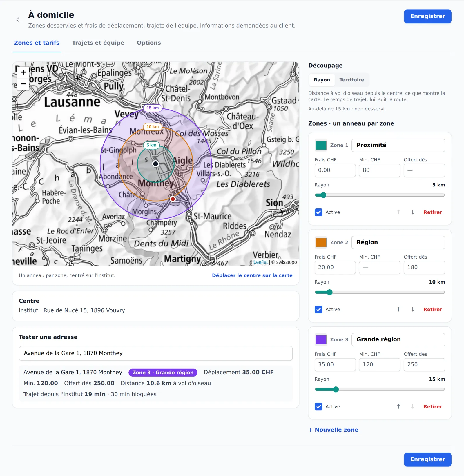Click the red tested-address marker on map
Viewport: 464px width, 476px height.
point(173,199)
